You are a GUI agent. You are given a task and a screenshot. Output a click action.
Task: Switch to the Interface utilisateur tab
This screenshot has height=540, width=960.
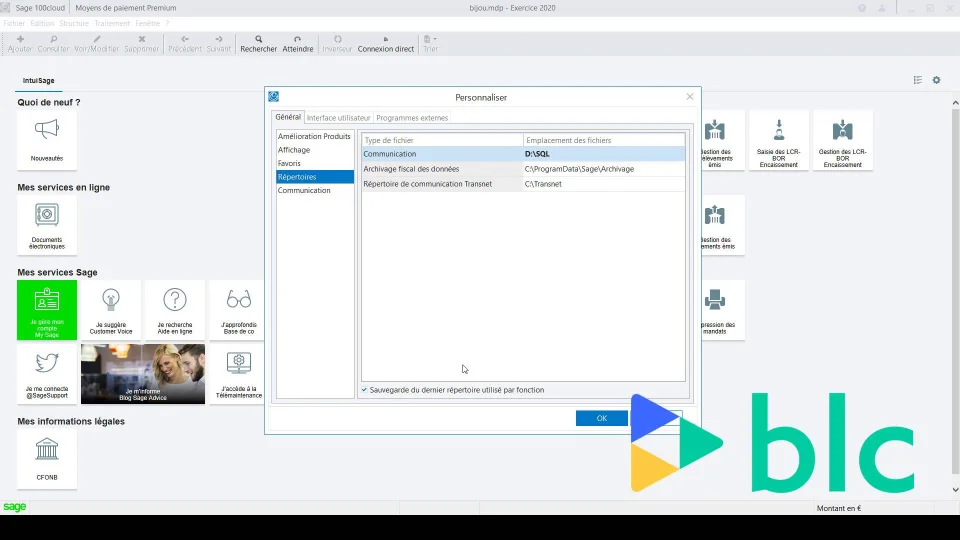[x=338, y=118]
